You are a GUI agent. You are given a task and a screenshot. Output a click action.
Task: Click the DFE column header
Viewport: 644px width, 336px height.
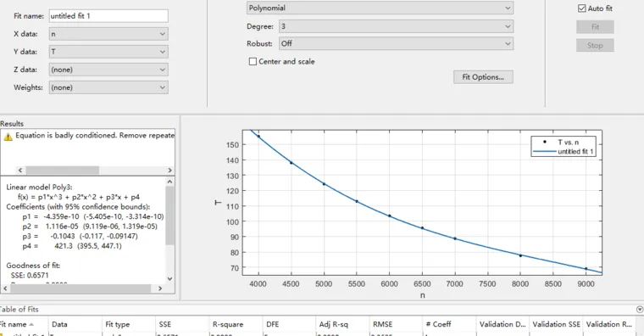coord(289,324)
